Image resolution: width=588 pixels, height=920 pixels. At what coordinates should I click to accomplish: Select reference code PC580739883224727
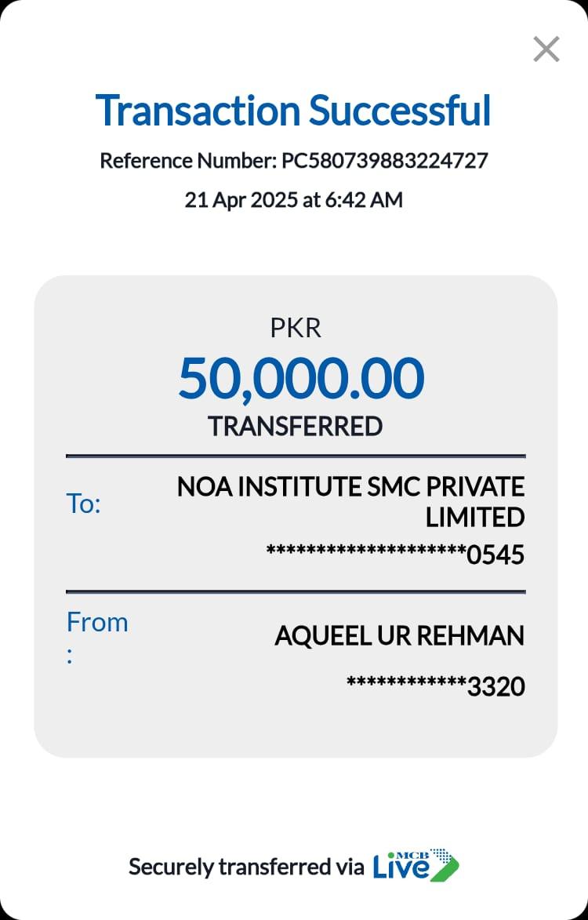point(385,161)
